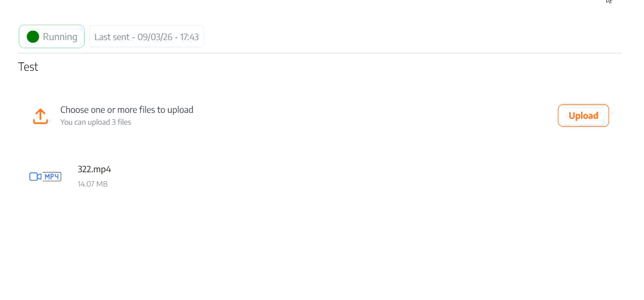Click the green Running status dot
The width and height of the screenshot is (644, 300).
tap(33, 37)
